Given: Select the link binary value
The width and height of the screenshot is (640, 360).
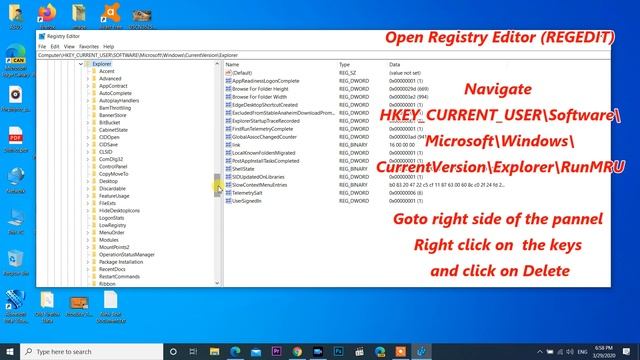Looking at the screenshot, I should tap(236, 145).
